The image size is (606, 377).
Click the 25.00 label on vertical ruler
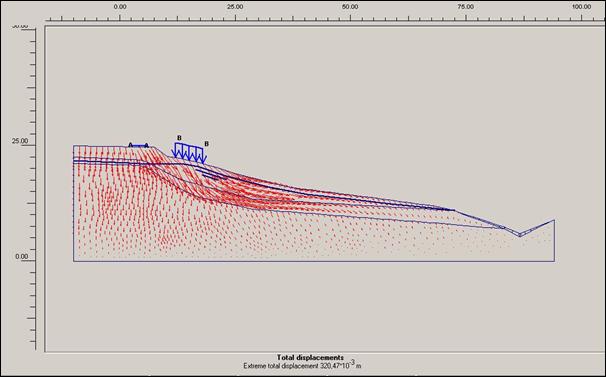(20, 141)
